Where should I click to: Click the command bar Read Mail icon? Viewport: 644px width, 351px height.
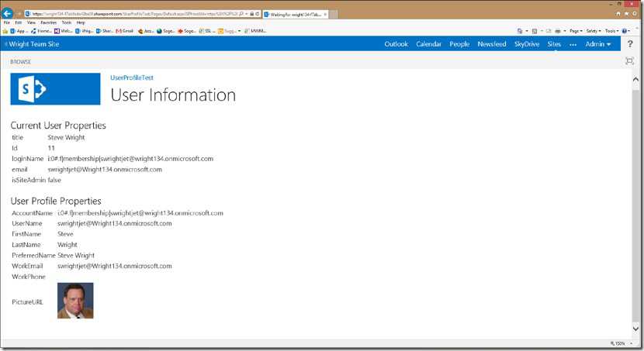pyautogui.click(x=549, y=31)
